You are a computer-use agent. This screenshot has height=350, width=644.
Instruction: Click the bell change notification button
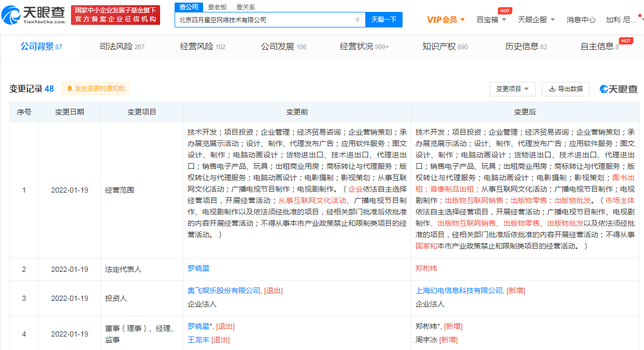point(96,89)
